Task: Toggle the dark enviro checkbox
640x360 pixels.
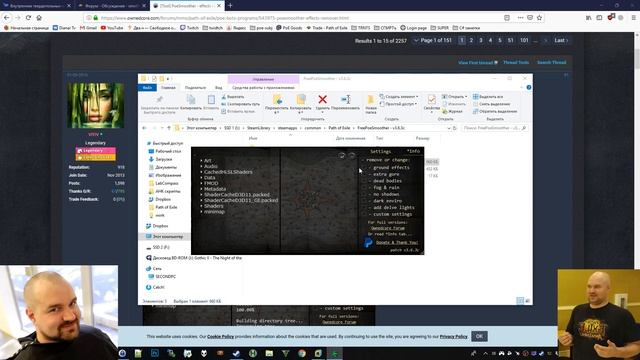Action: 364,201
